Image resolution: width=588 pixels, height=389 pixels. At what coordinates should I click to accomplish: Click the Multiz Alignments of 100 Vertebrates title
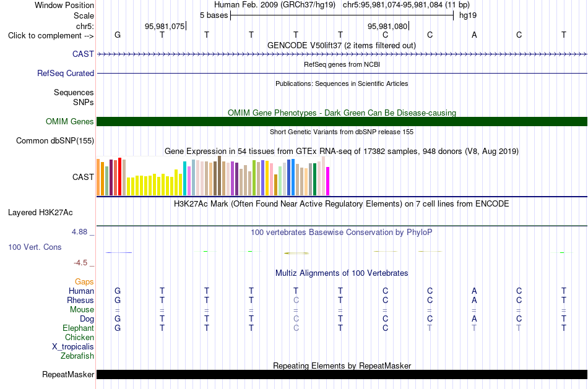point(342,273)
